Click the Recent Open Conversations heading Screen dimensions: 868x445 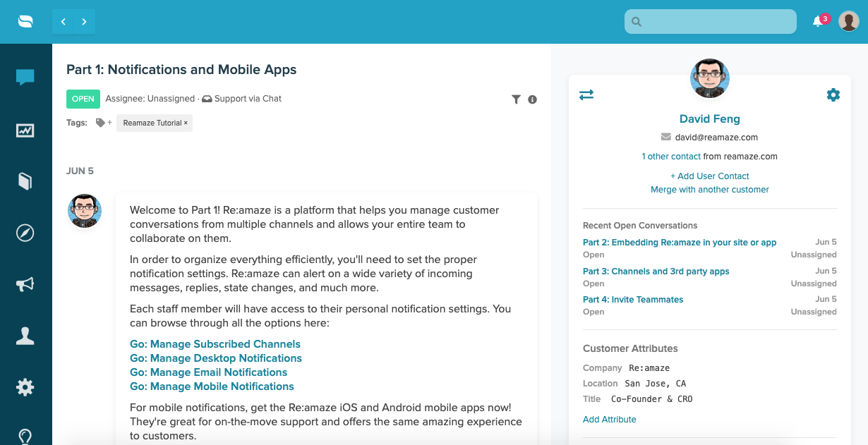coord(640,226)
